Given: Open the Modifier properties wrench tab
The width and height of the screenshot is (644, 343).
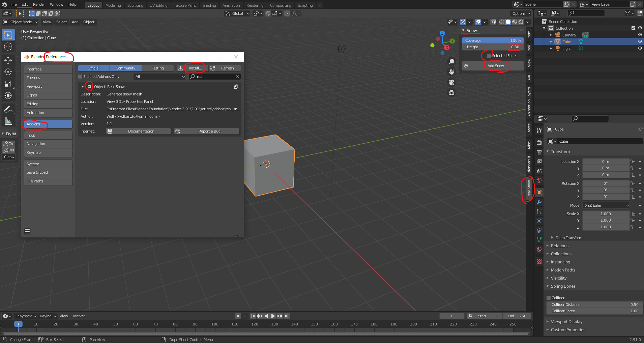Looking at the screenshot, I should coord(539,202).
